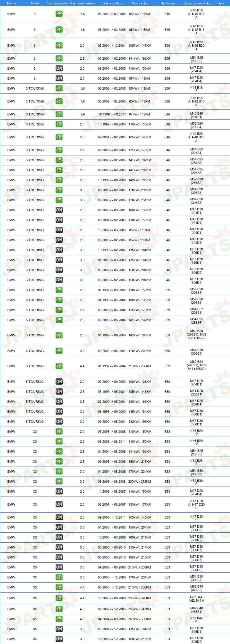Select the date range 01.2003 -> 08.2005
Screen dimensions: 230x644
click(112, 527)
